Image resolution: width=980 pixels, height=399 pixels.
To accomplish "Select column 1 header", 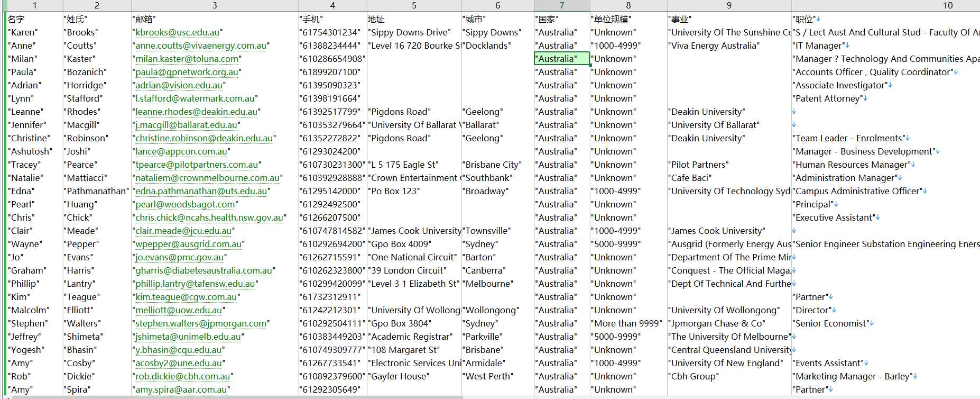I will tap(34, 5).
